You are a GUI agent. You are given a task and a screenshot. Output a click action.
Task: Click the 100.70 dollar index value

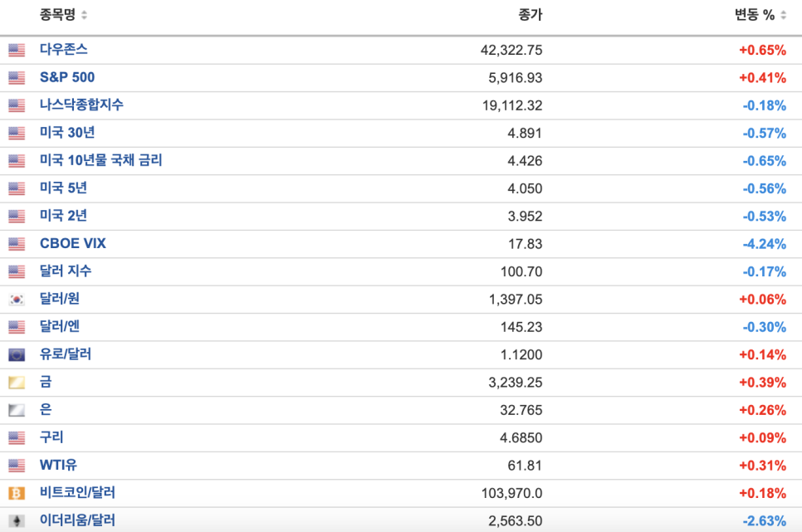(521, 271)
